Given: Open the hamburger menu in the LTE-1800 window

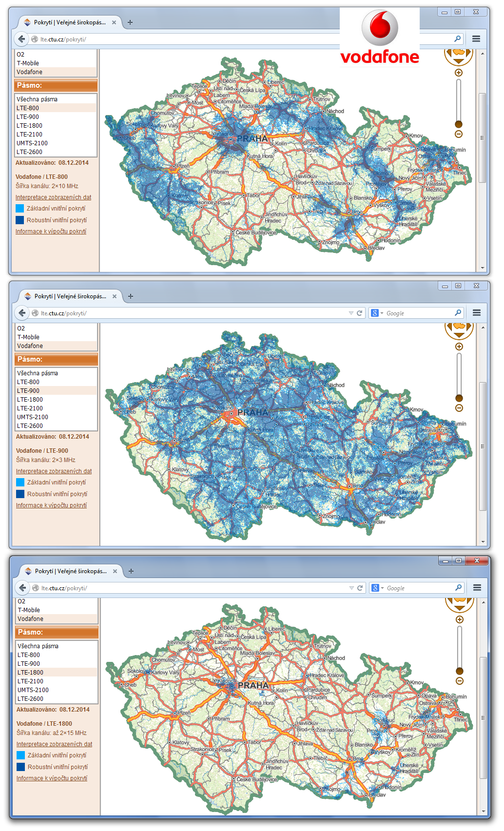Looking at the screenshot, I should tap(477, 588).
